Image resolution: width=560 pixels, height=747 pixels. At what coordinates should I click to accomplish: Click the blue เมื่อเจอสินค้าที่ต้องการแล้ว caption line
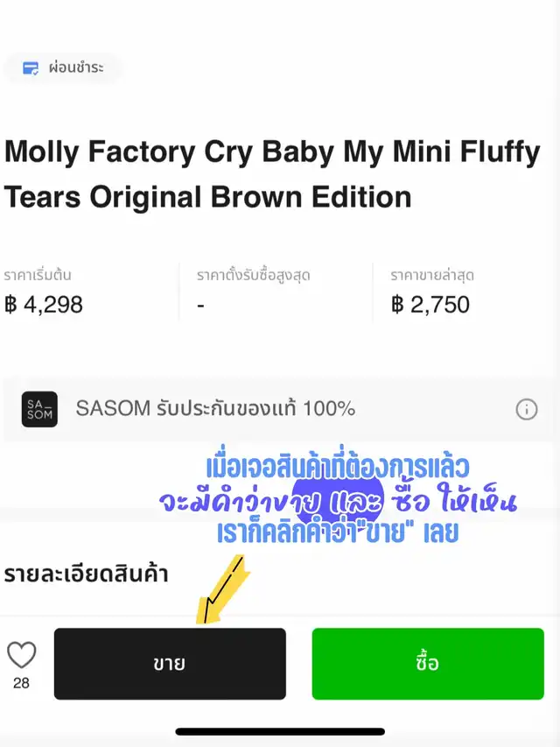338,468
